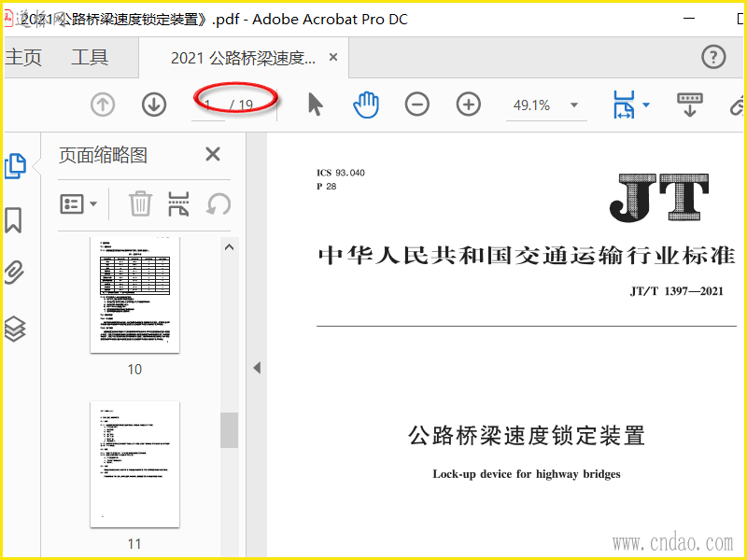The image size is (747, 560).
Task: Open the Help question mark icon
Action: click(x=713, y=57)
